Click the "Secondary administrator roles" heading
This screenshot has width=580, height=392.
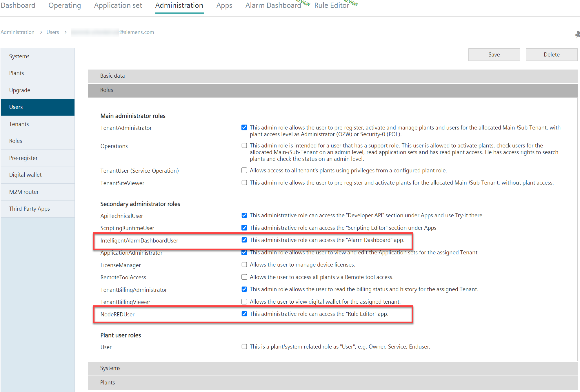(x=140, y=204)
